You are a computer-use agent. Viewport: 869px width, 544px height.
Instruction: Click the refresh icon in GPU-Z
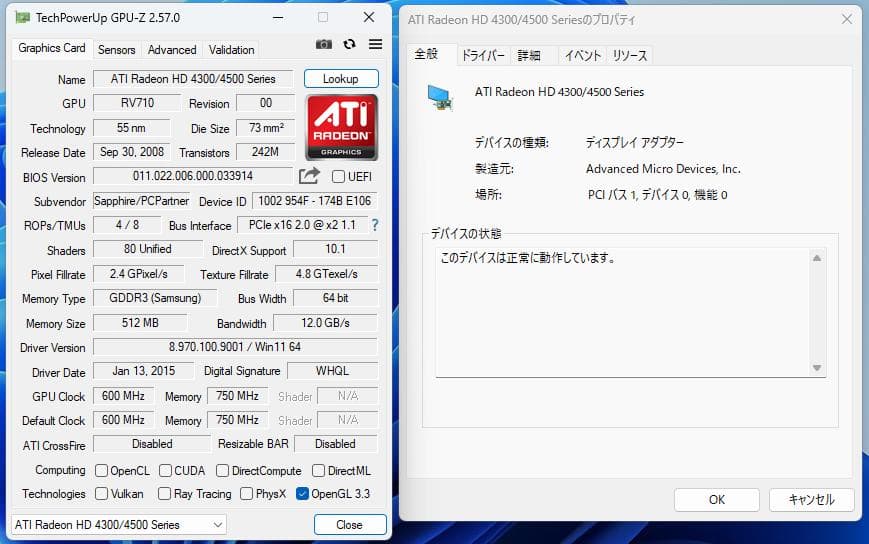click(349, 44)
